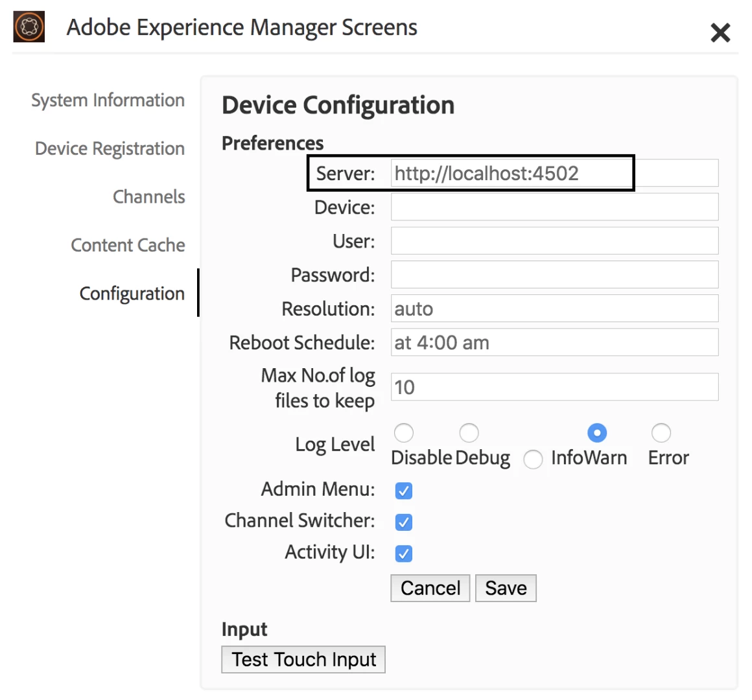Click the Resolution field showing auto
Screen dimensions: 752x700
[554, 309]
